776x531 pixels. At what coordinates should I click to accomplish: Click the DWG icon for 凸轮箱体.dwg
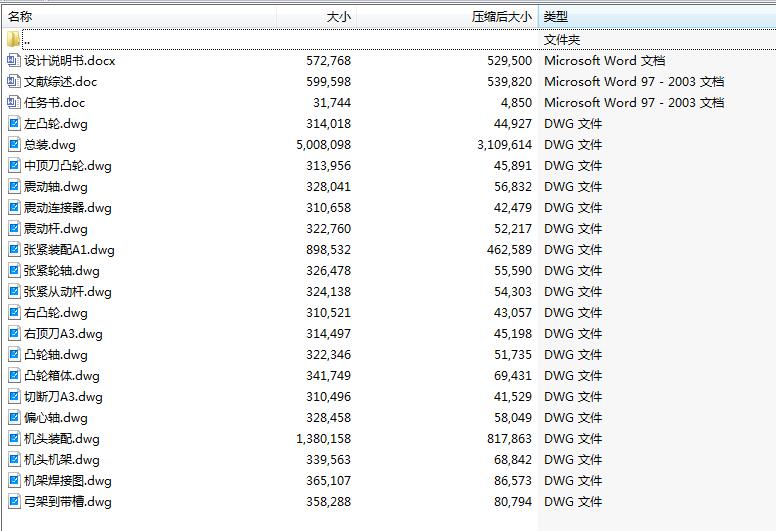14,376
